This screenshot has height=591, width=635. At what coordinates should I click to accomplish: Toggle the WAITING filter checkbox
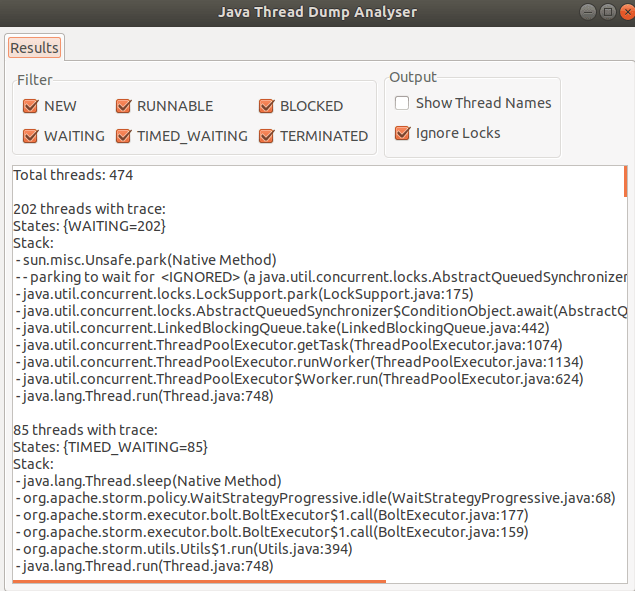click(30, 136)
